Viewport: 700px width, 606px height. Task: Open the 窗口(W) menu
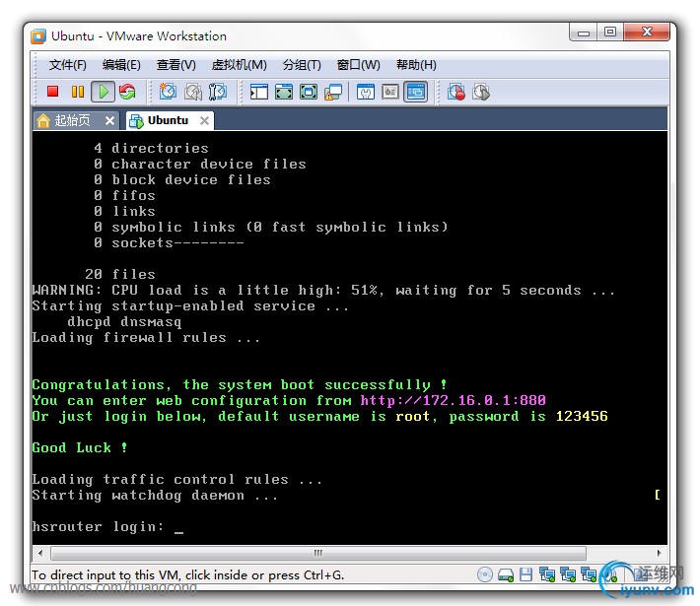click(x=359, y=65)
